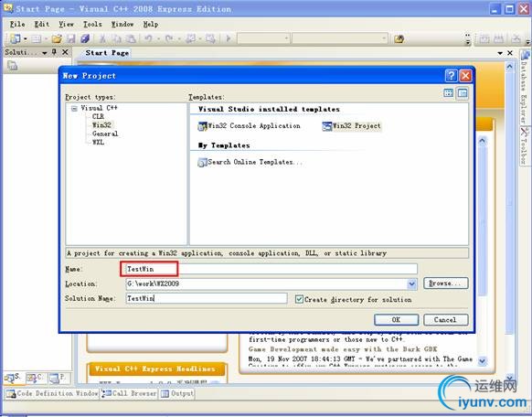The image size is (532, 417).
Task: Click the Save All toolbar icon
Action: click(x=85, y=38)
